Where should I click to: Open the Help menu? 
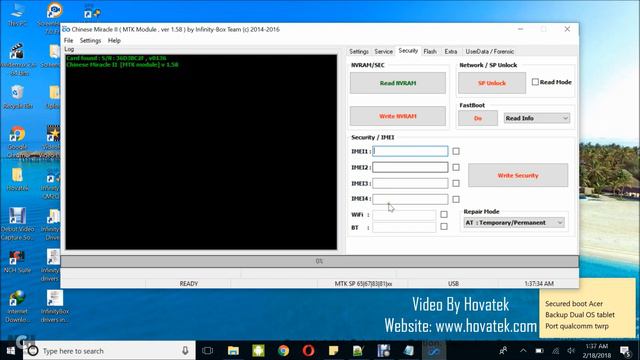click(x=114, y=40)
